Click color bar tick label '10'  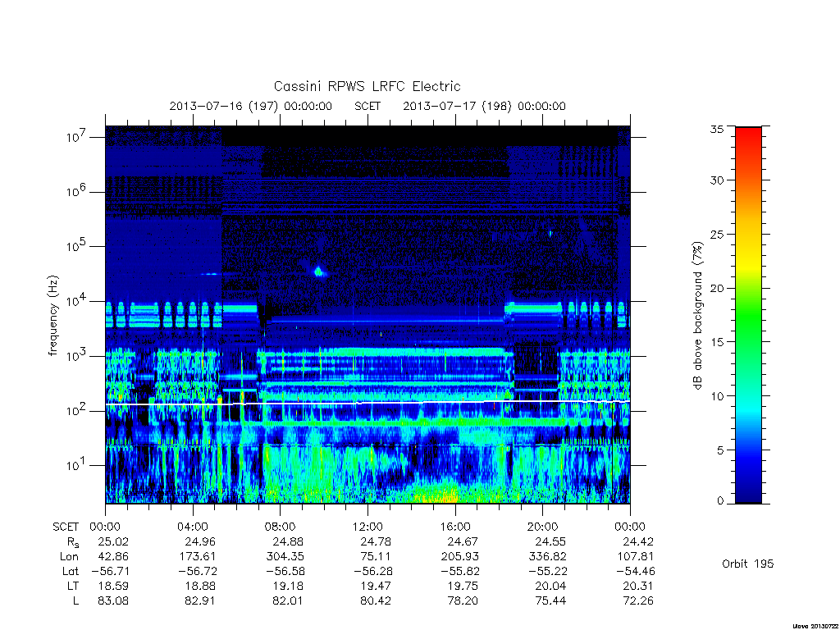coord(717,396)
